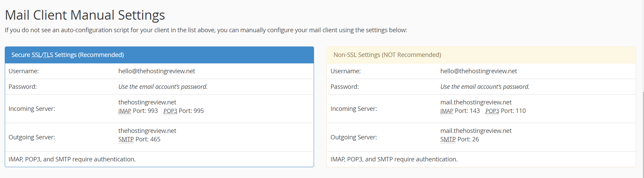Click the blue Secure SSL/TLS Settings panel header
The width and height of the screenshot is (644, 178).
click(x=159, y=55)
